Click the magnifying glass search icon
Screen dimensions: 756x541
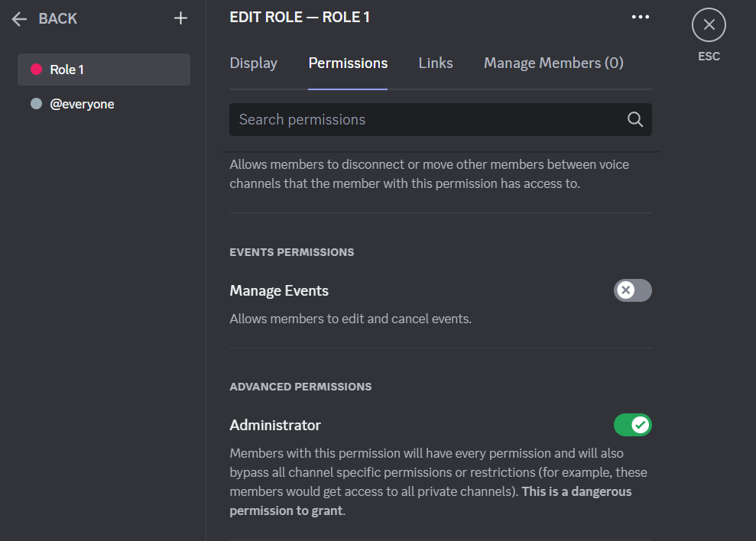pos(634,119)
